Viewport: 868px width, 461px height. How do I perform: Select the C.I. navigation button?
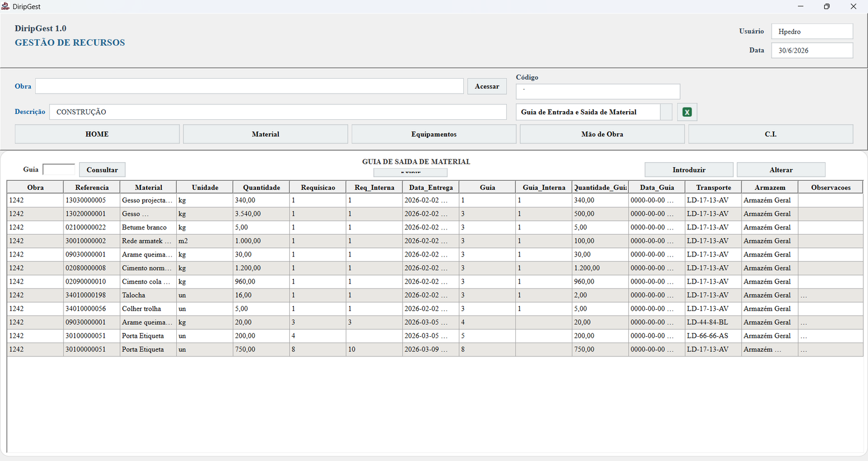771,134
